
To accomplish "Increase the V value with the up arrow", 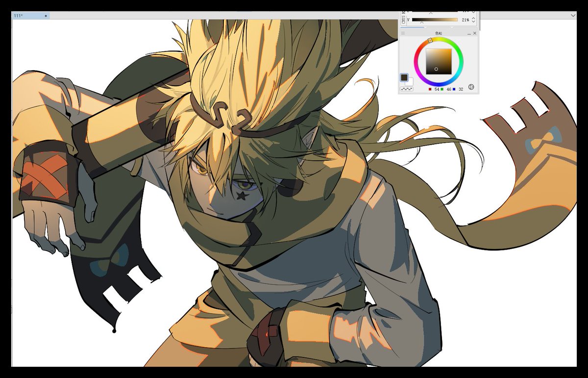I will click(473, 18).
